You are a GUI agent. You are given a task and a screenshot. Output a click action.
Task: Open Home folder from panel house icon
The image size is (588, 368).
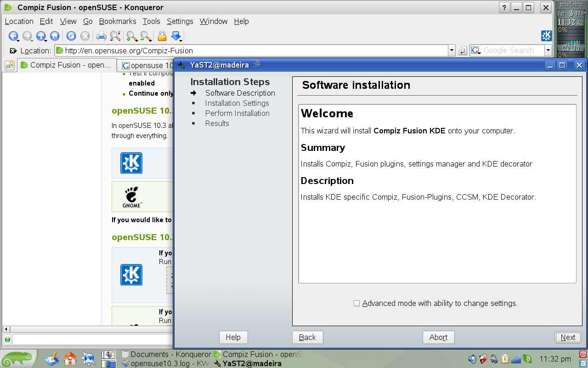(70, 358)
